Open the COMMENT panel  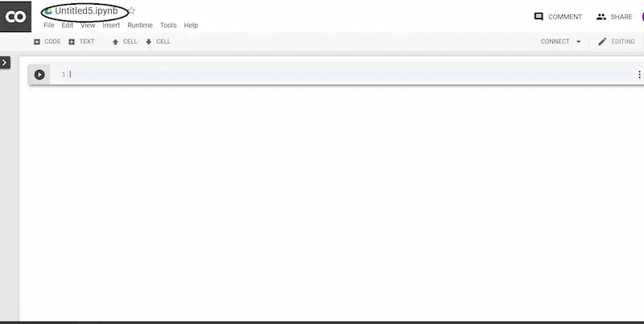[558, 17]
